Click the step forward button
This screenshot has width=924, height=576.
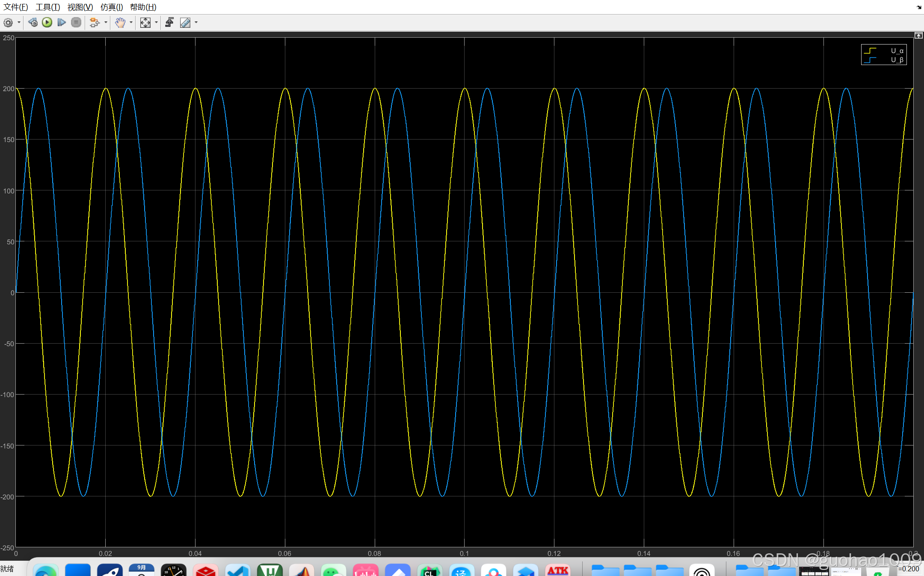pos(62,23)
